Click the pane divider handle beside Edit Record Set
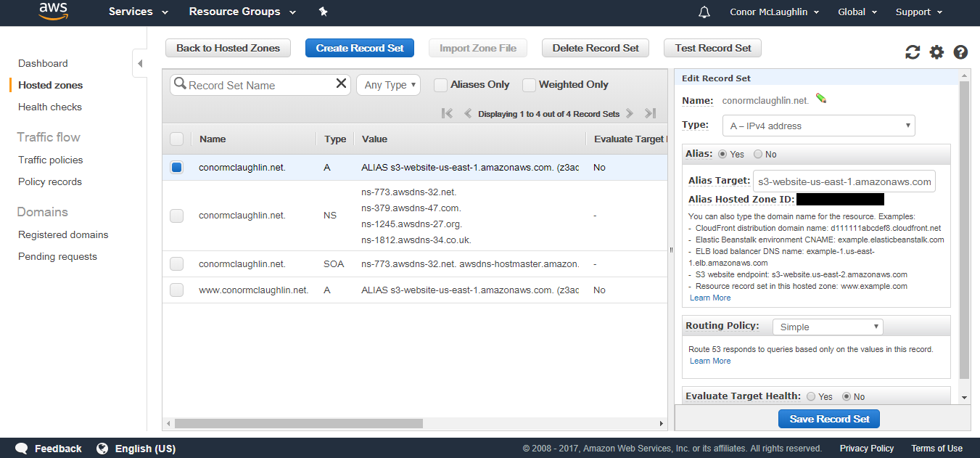 (x=670, y=250)
